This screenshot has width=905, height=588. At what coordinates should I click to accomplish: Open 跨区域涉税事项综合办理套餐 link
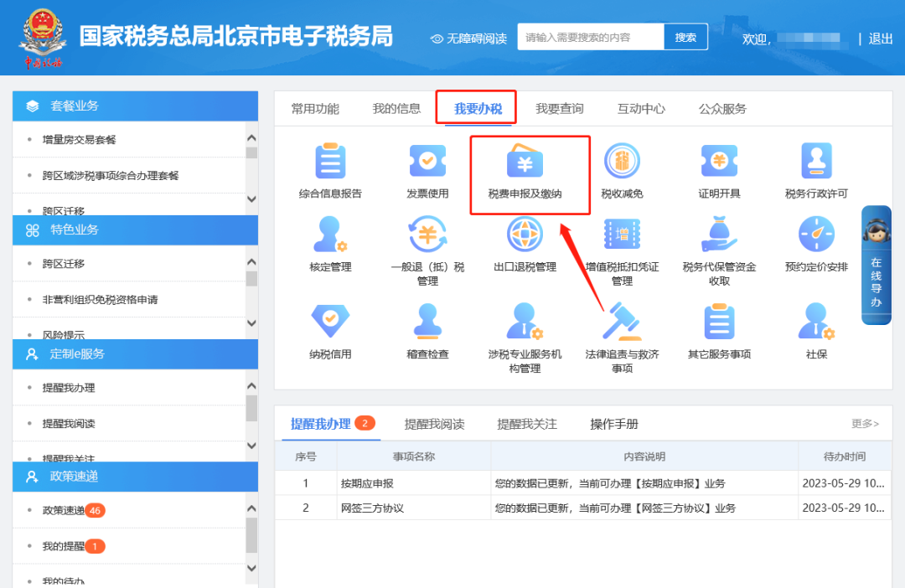tap(111, 175)
